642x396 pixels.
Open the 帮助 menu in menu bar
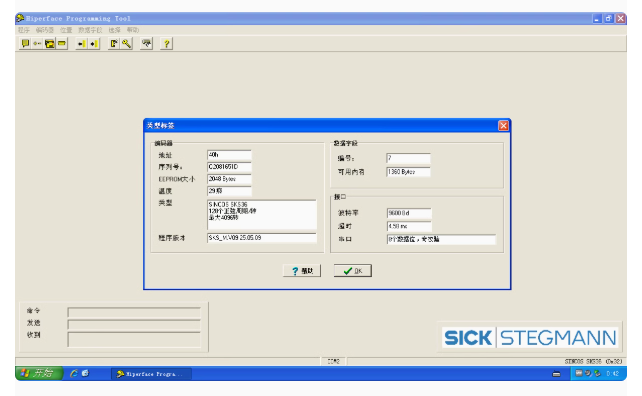132,30
